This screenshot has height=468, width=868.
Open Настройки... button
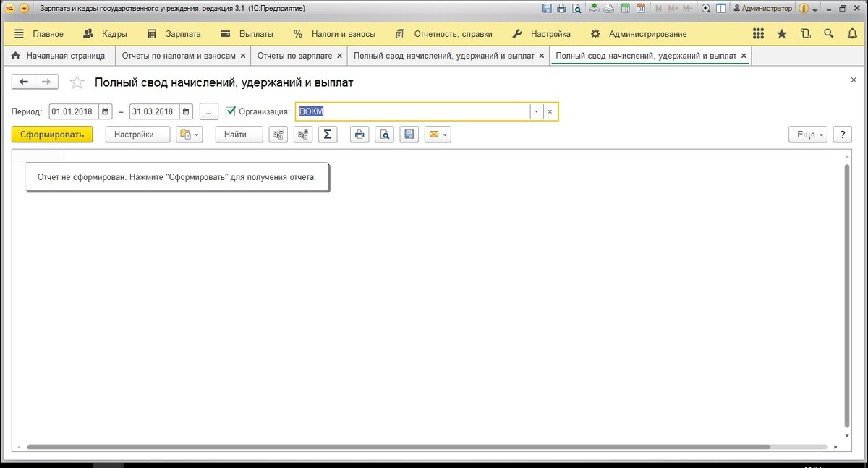pyautogui.click(x=137, y=135)
